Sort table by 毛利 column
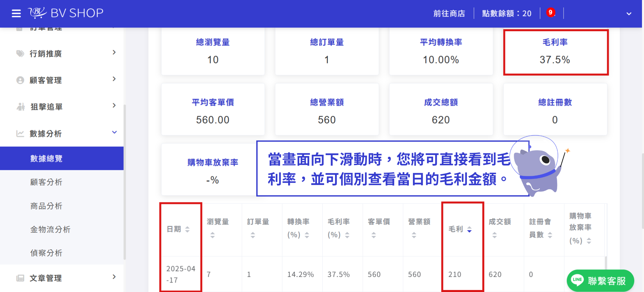The height and width of the screenshot is (292, 644). (469, 229)
